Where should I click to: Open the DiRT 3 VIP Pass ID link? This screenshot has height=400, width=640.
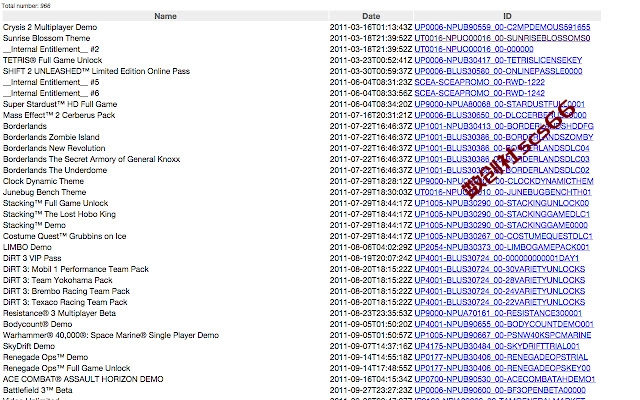coord(496,258)
